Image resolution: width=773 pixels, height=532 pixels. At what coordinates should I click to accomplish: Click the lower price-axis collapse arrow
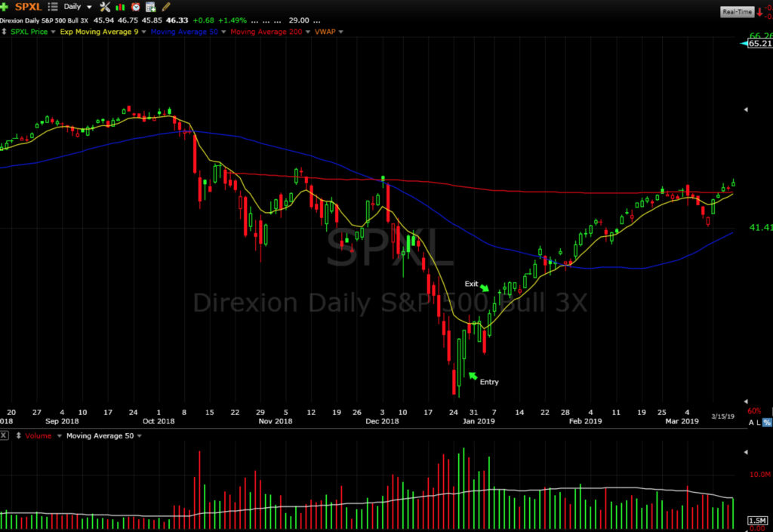click(746, 401)
